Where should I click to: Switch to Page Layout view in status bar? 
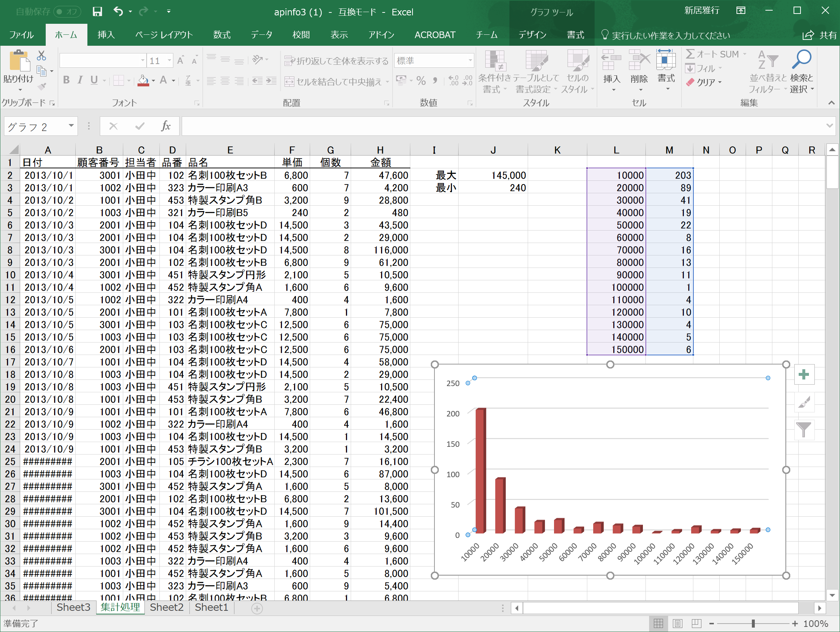(678, 624)
